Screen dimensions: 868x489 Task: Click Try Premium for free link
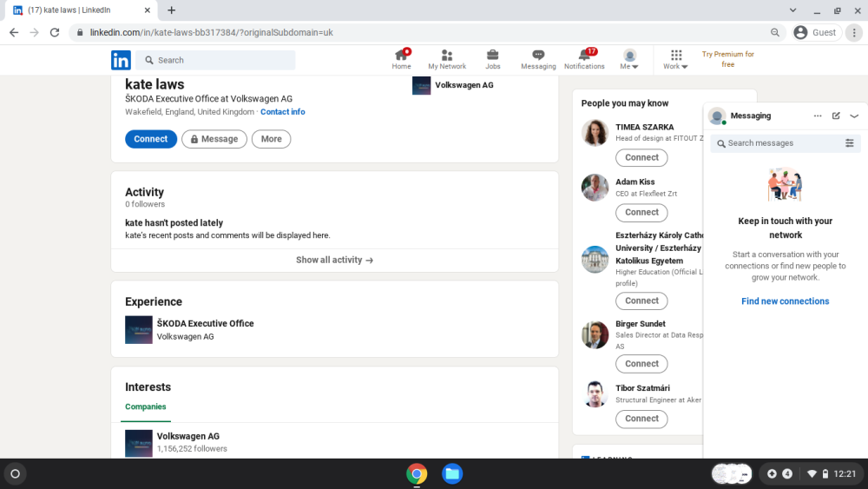click(728, 59)
